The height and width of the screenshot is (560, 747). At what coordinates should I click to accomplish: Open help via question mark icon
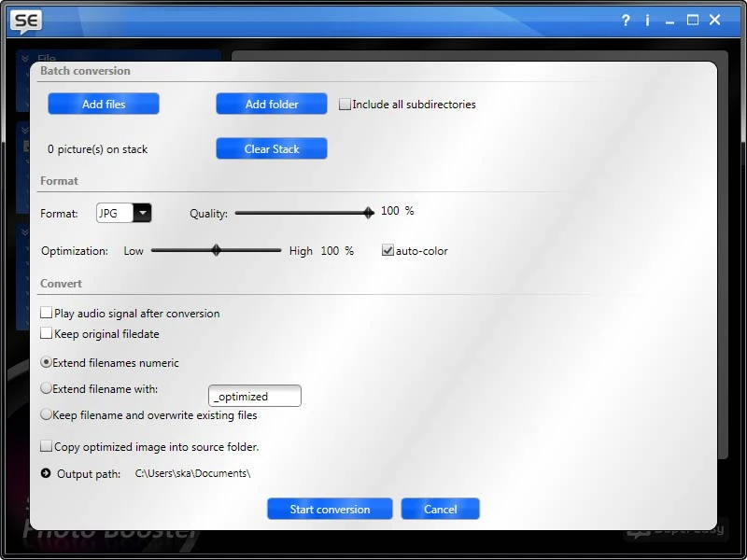626,20
